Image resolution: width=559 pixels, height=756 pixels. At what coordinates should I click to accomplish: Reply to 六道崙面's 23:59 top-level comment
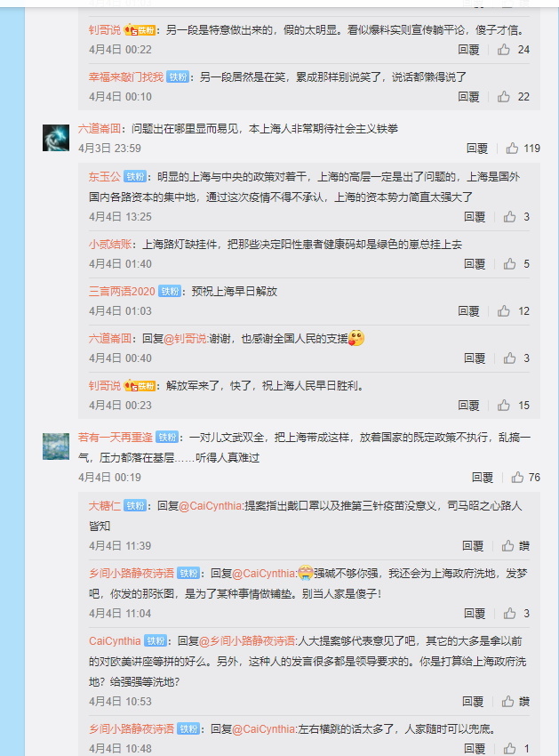[477, 149]
